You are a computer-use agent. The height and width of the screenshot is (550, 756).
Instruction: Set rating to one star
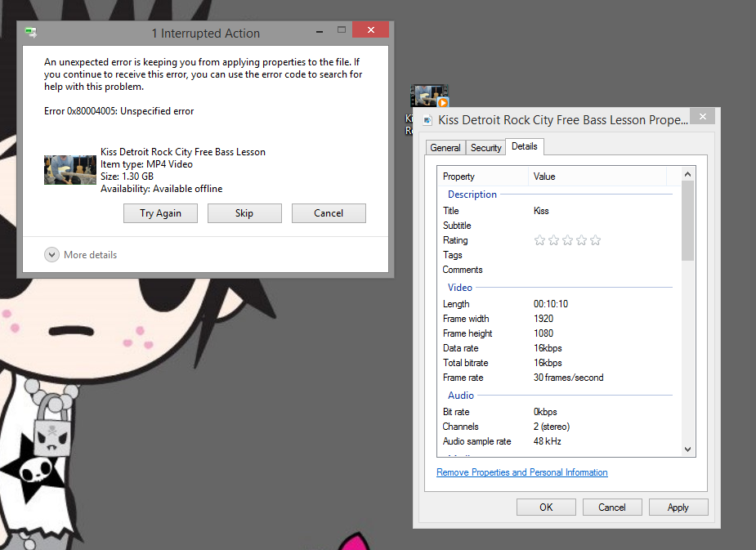coord(539,240)
